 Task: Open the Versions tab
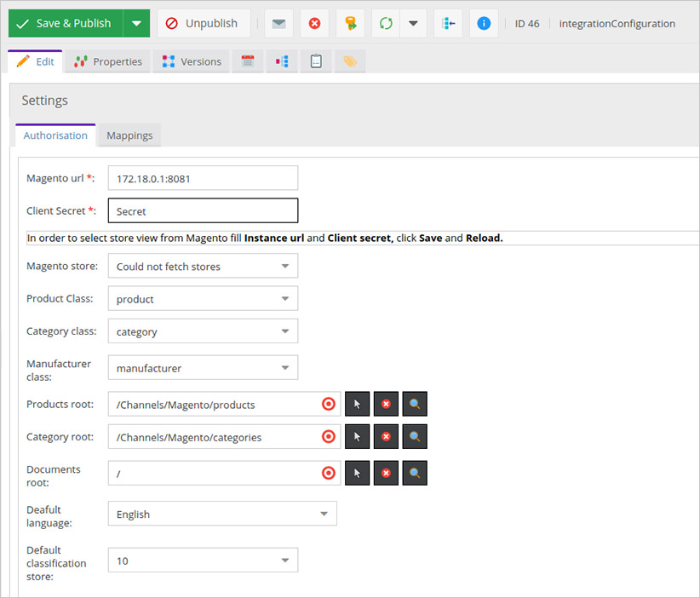point(191,61)
